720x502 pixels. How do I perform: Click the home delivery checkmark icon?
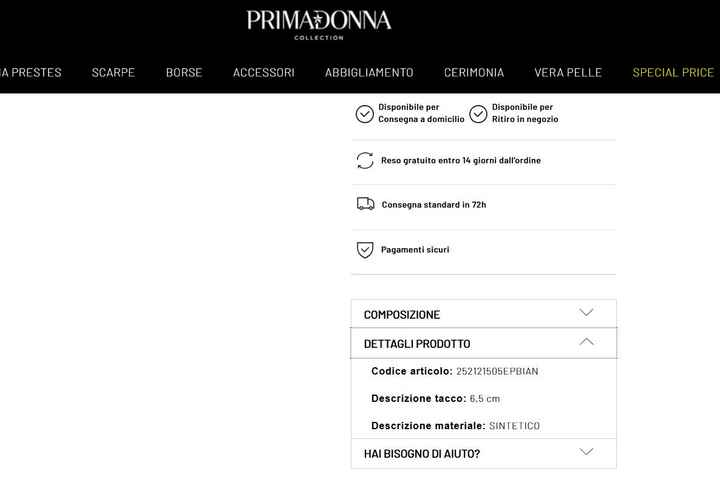365,113
